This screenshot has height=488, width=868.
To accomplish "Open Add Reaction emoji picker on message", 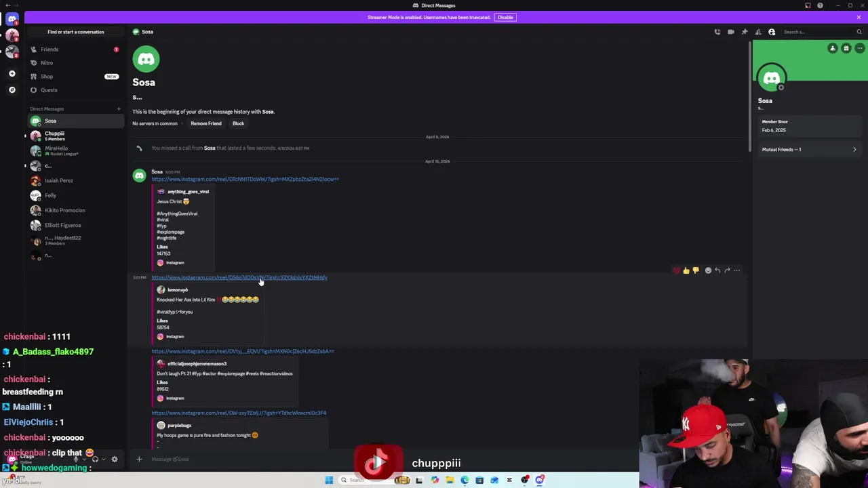I will 708,270.
